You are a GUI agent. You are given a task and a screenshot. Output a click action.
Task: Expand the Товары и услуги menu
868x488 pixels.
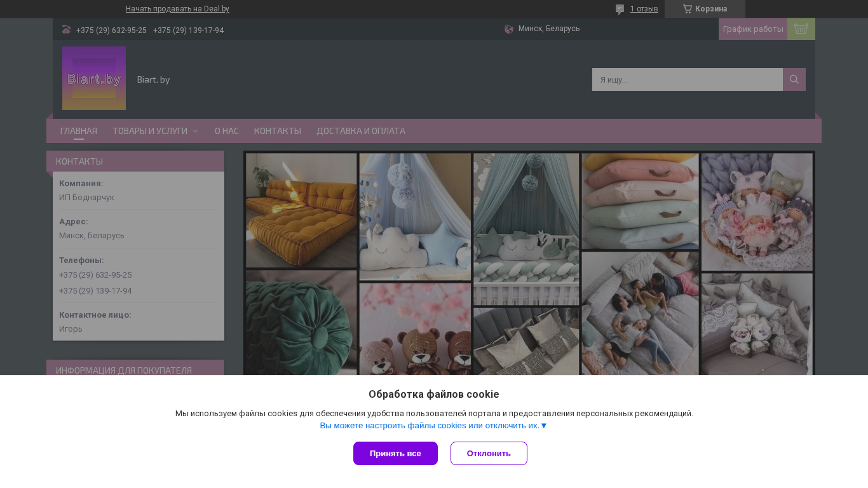click(x=155, y=131)
